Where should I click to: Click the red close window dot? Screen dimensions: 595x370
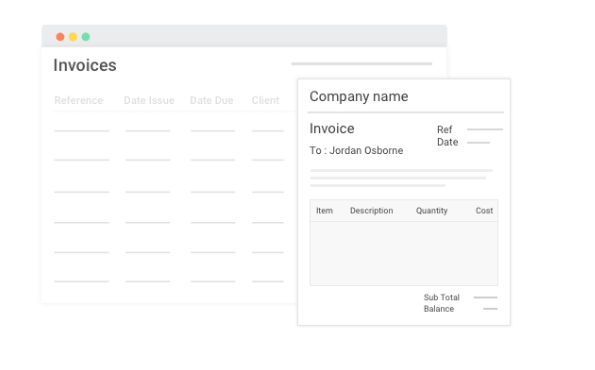pos(60,37)
